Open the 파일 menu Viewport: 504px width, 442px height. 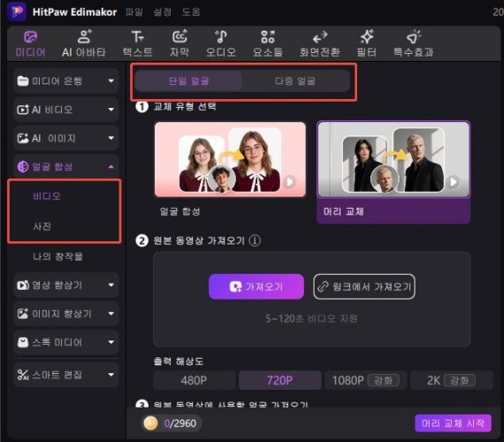click(x=134, y=11)
